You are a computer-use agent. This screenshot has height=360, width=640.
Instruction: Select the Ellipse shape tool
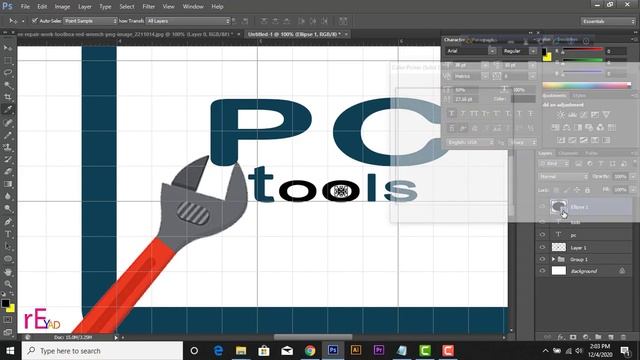click(x=8, y=259)
